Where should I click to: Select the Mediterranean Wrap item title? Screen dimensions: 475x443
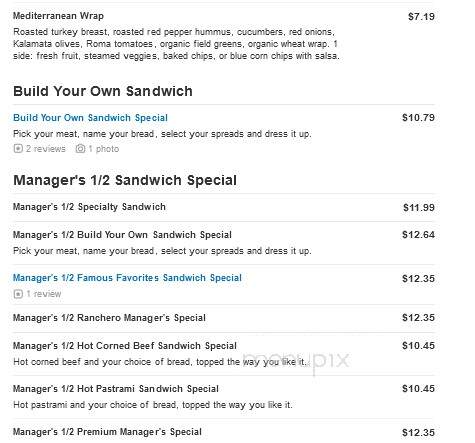coord(58,16)
